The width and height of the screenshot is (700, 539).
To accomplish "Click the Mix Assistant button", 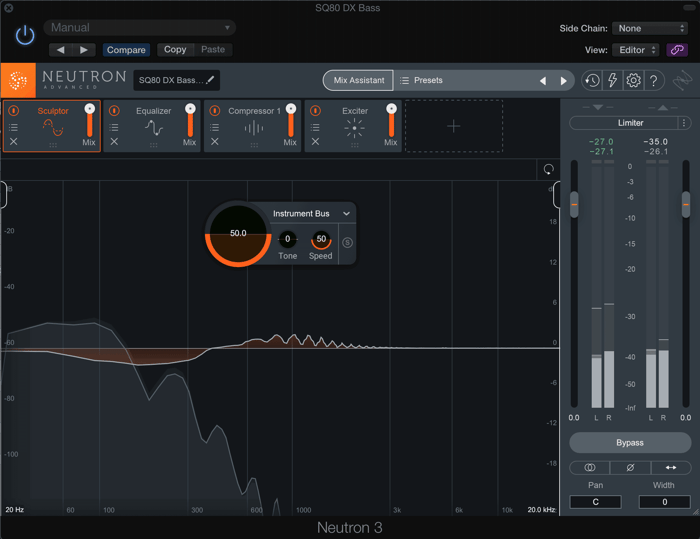I will tap(358, 80).
